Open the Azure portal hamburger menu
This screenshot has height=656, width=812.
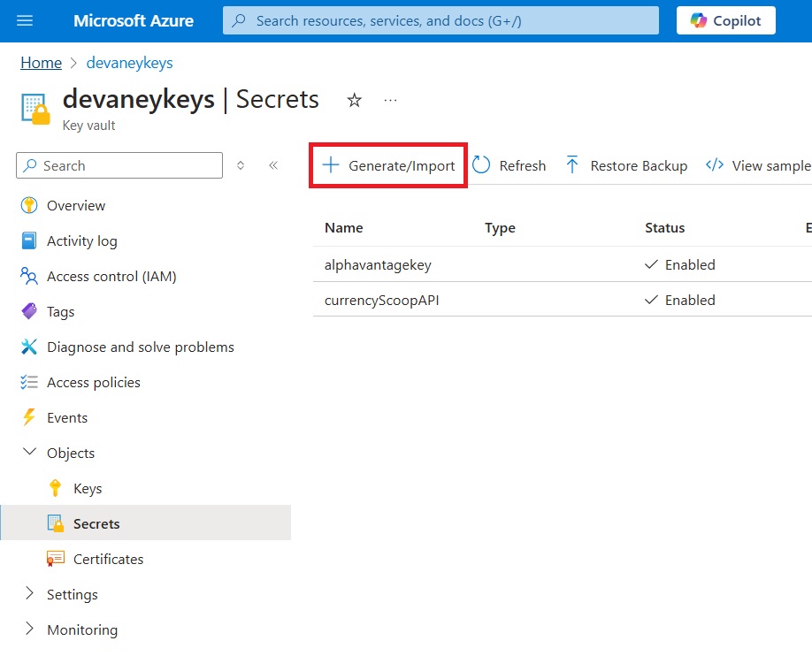tap(25, 20)
